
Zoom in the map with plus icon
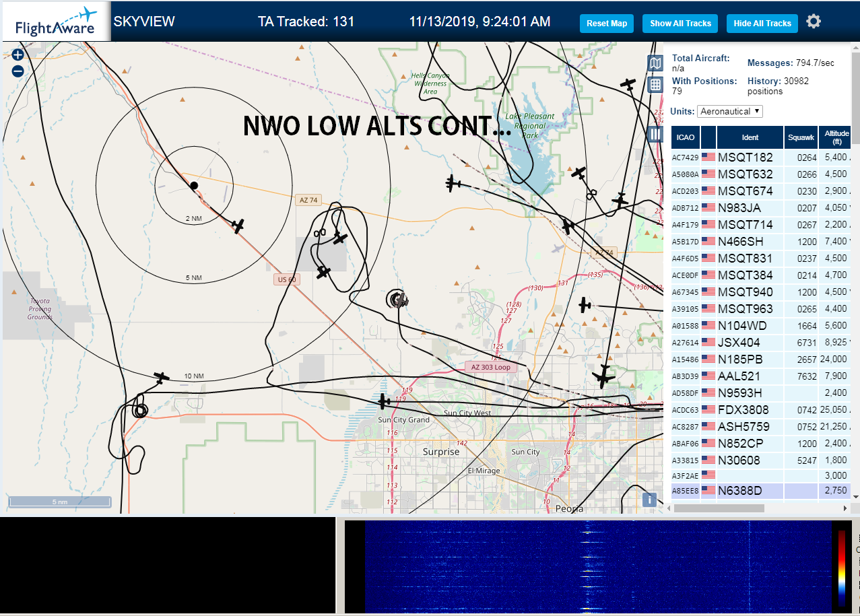click(18, 55)
